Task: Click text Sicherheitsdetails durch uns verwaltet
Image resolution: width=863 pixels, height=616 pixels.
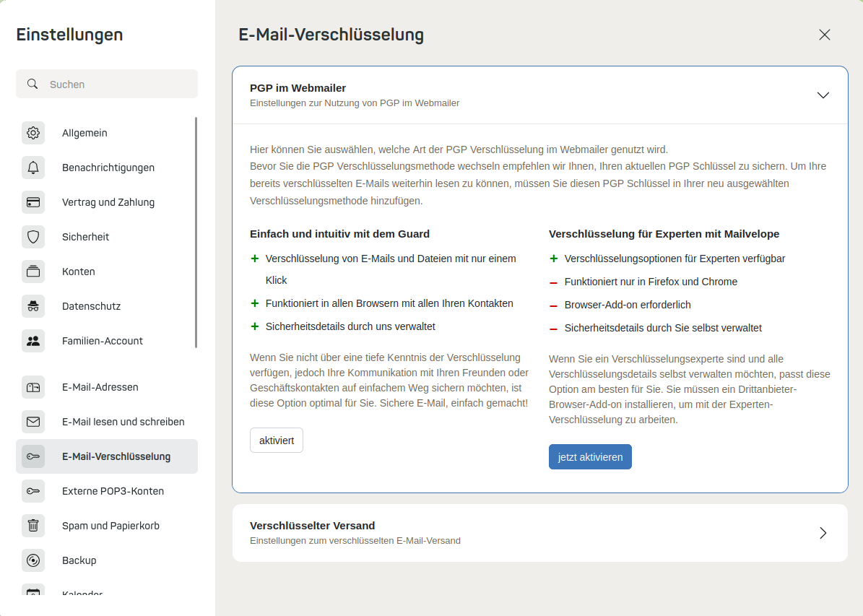Action: tap(350, 326)
